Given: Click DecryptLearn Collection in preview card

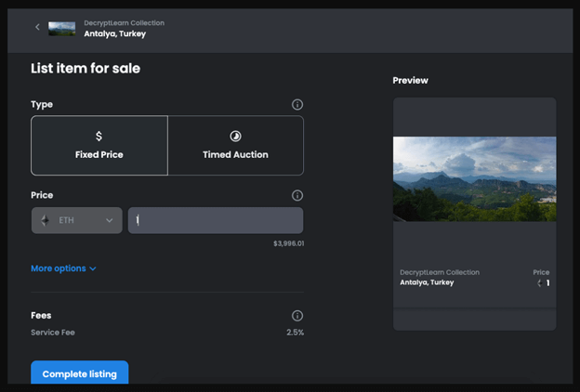Looking at the screenshot, I should click(440, 272).
